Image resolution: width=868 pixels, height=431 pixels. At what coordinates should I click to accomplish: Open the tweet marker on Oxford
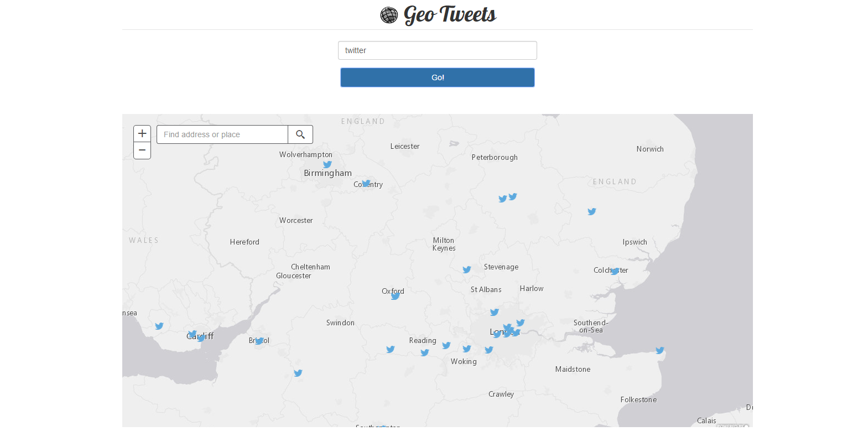[x=396, y=296]
